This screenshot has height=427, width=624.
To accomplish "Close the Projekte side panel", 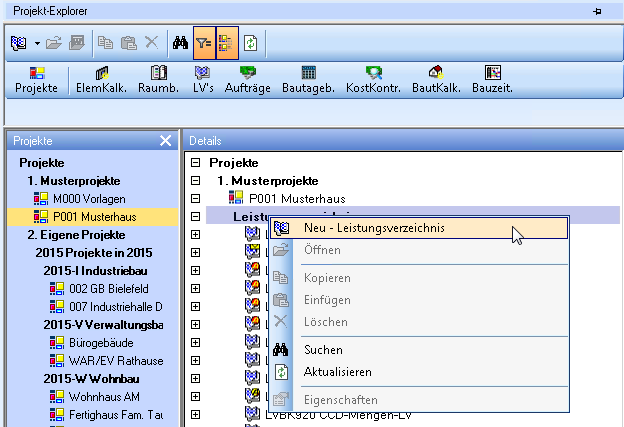I will pyautogui.click(x=166, y=142).
